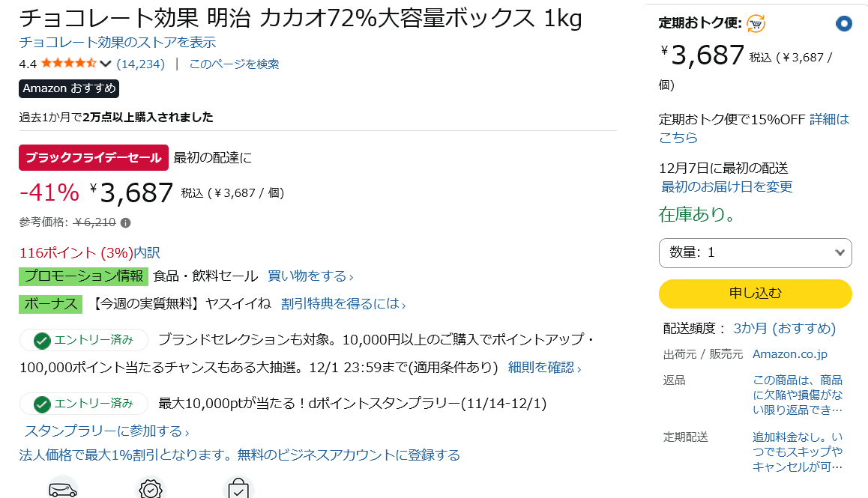
Task: Open the 数量 quantity dropdown
Action: pos(755,252)
